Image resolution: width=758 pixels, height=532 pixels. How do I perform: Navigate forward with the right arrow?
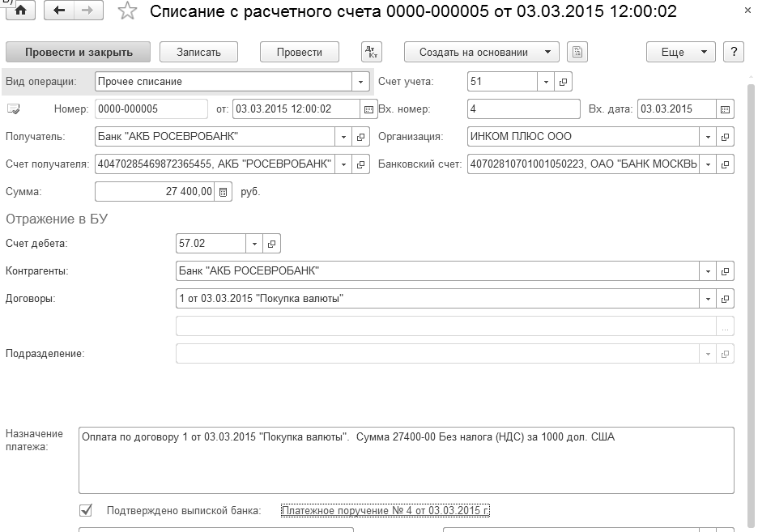point(88,11)
